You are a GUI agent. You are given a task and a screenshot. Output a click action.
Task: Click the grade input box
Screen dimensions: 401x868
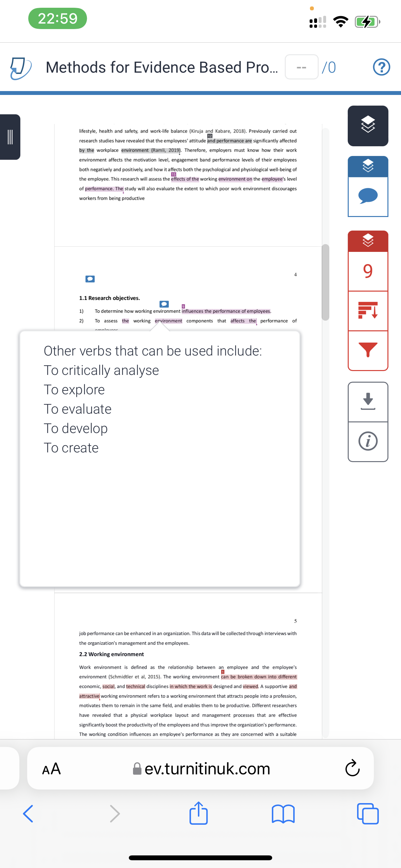301,67
